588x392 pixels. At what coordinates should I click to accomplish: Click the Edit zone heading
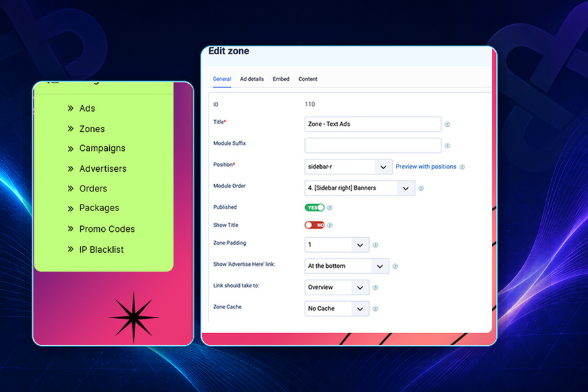(x=229, y=51)
